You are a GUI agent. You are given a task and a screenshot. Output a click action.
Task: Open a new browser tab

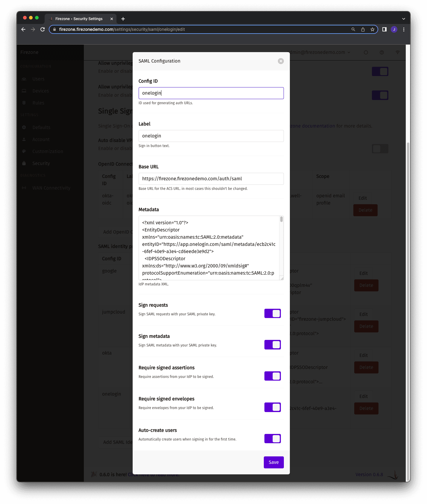pos(123,19)
